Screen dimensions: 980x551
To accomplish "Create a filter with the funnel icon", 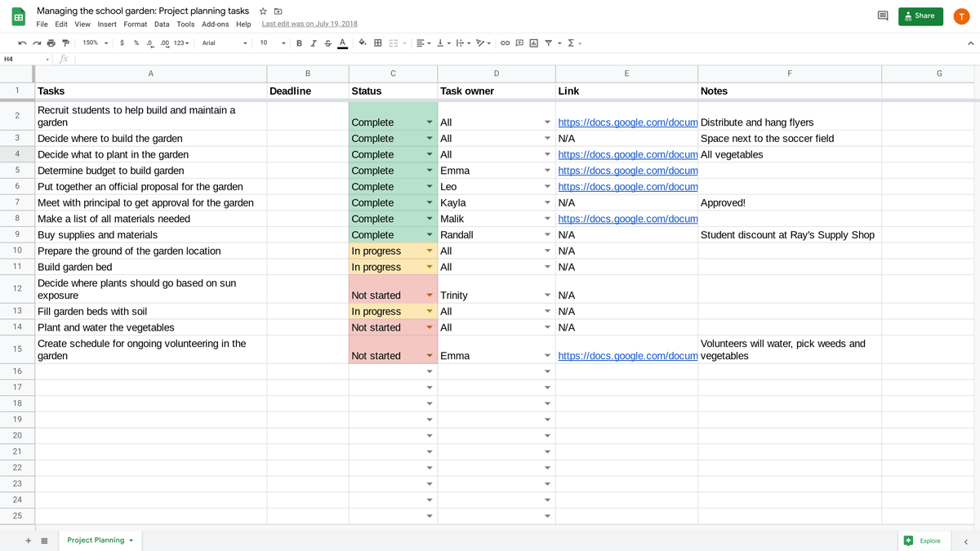I will [548, 43].
